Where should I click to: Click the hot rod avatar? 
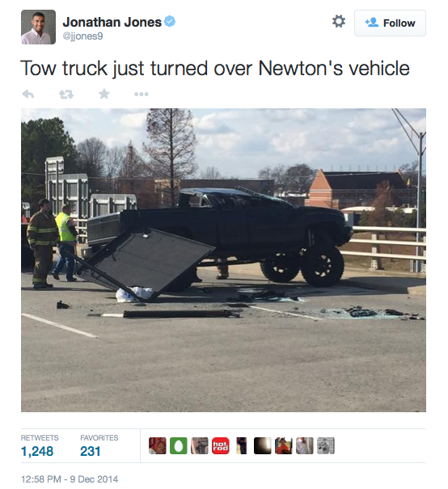pos(221,445)
